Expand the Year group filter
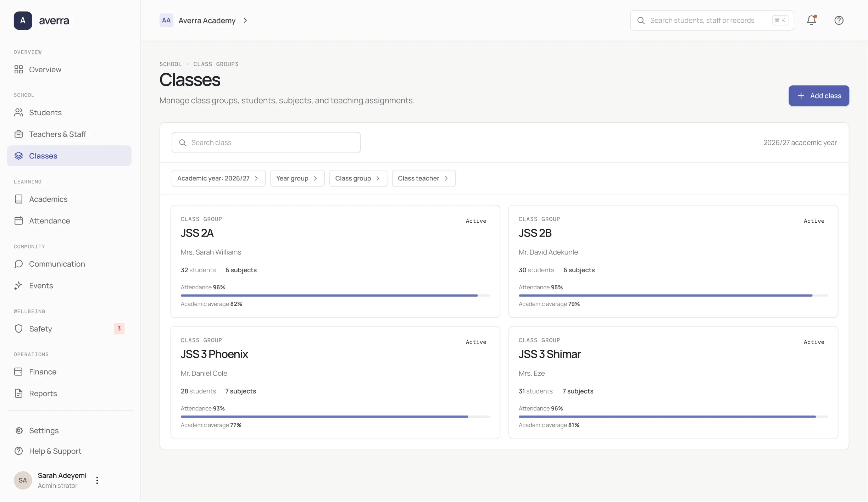Image resolution: width=868 pixels, height=502 pixels. point(297,178)
